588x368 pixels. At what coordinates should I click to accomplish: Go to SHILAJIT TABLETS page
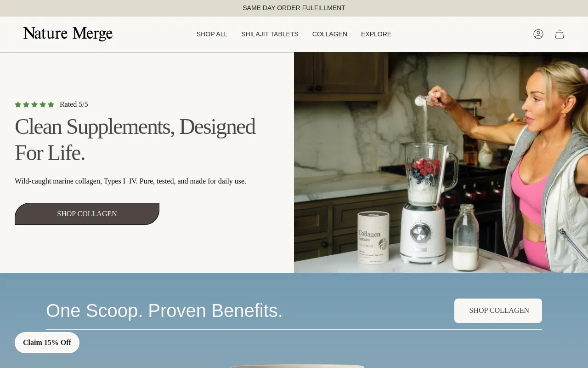(270, 34)
